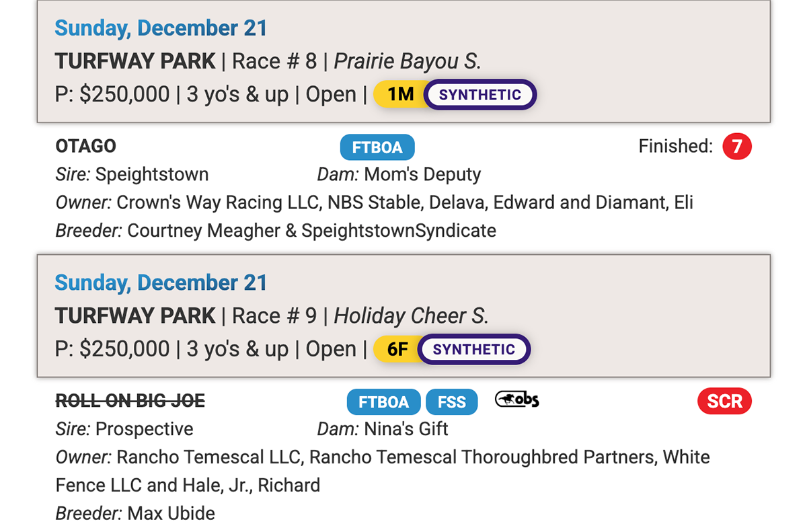Select the struck-through Roll On Big Joe name

pyautogui.click(x=130, y=402)
